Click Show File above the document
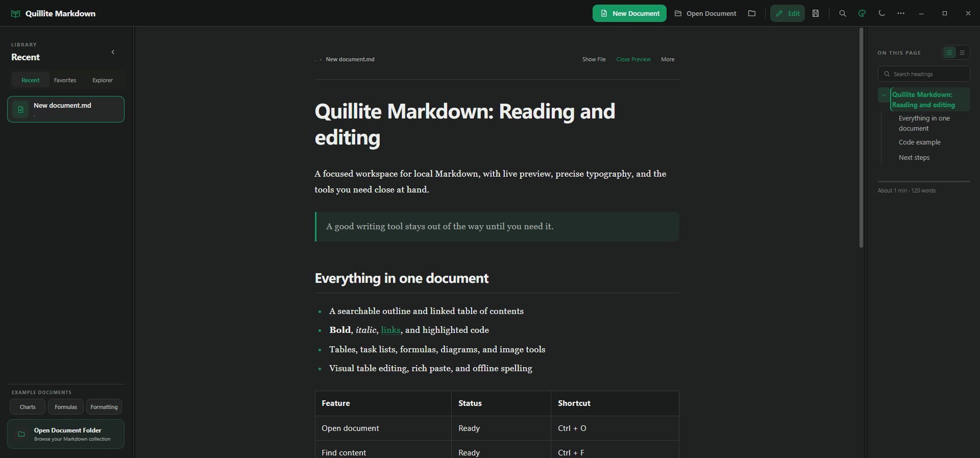 pos(594,59)
